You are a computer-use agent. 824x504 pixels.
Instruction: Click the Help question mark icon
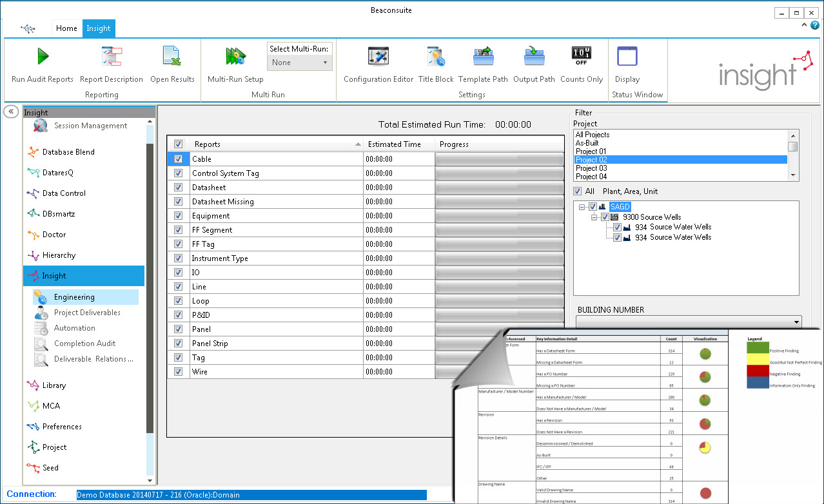pyautogui.click(x=815, y=25)
